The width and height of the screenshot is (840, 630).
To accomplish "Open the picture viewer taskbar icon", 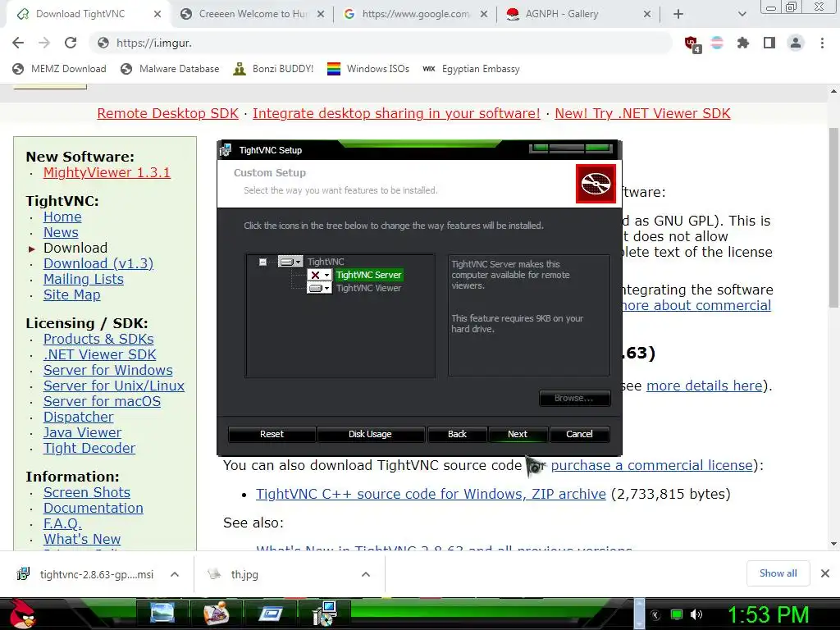I will click(162, 612).
